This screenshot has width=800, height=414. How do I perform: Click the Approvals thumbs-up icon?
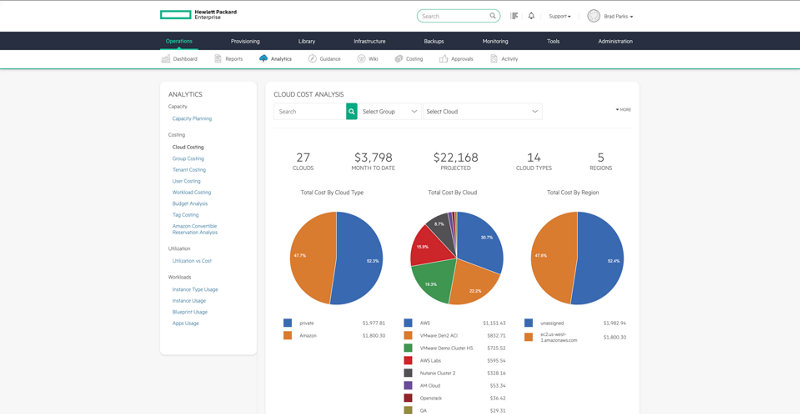[445, 59]
